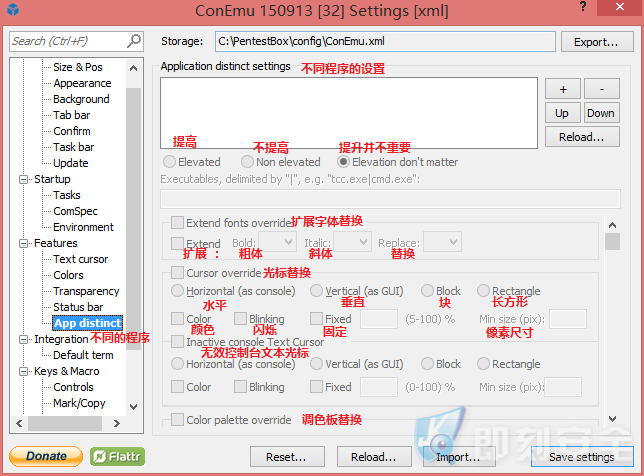Viewport: 644px width, 476px height.
Task: Select Elevation don't matter radio button
Action: (344, 162)
